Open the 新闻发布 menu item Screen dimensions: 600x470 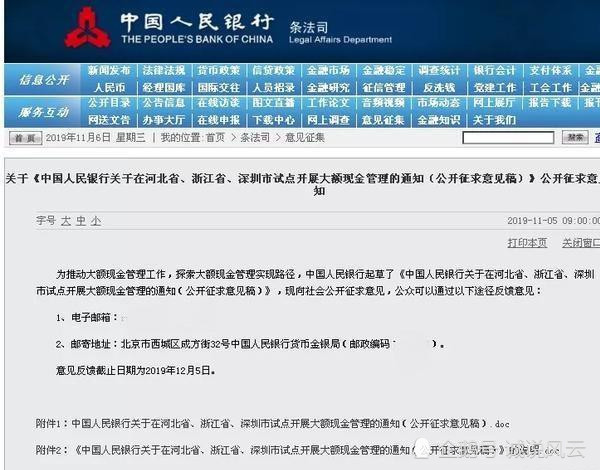click(109, 70)
